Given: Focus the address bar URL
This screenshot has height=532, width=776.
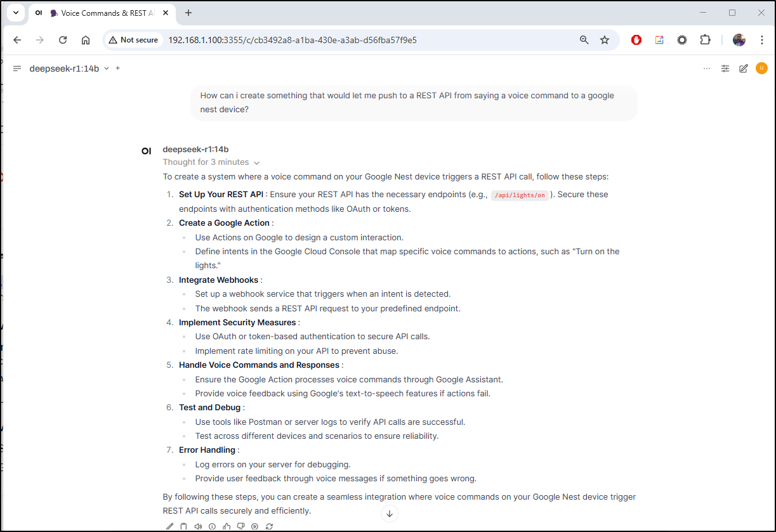Looking at the screenshot, I should 293,40.
